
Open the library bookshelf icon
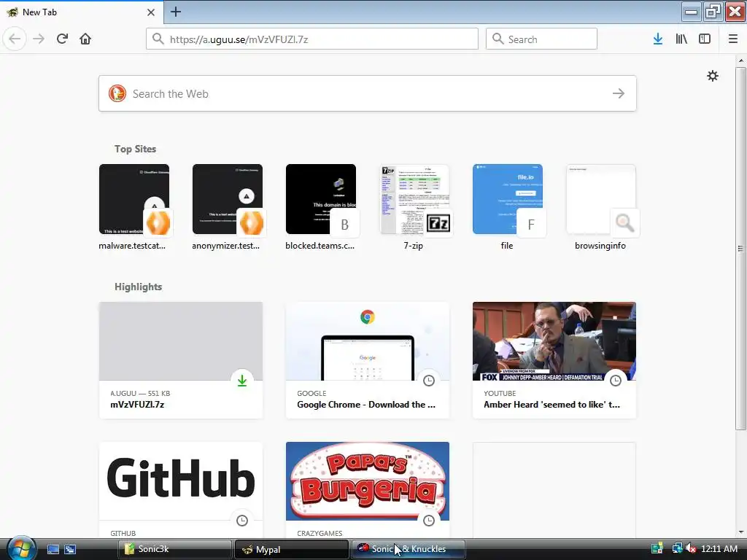[681, 39]
